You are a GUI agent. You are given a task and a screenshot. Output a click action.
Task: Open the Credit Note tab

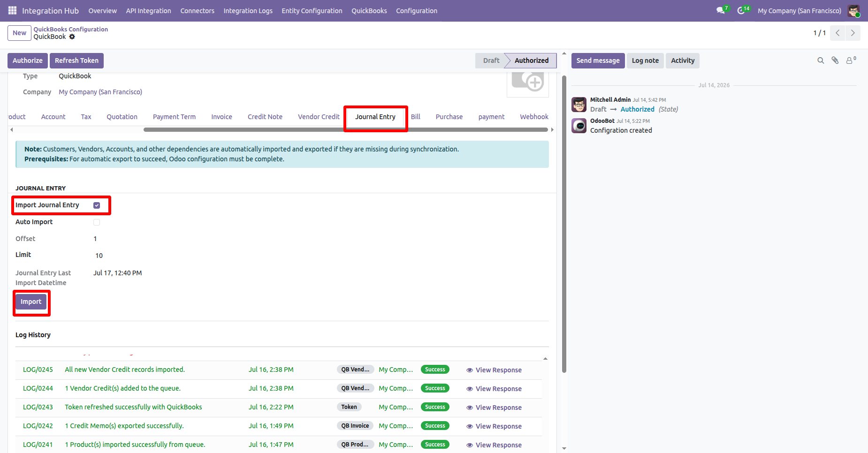[x=265, y=117]
